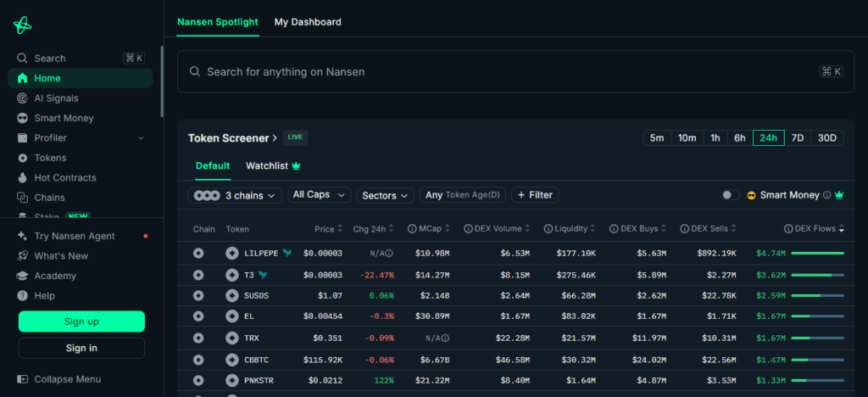Sort by DEX Sells column
Image resolution: width=868 pixels, height=397 pixels.
point(708,229)
